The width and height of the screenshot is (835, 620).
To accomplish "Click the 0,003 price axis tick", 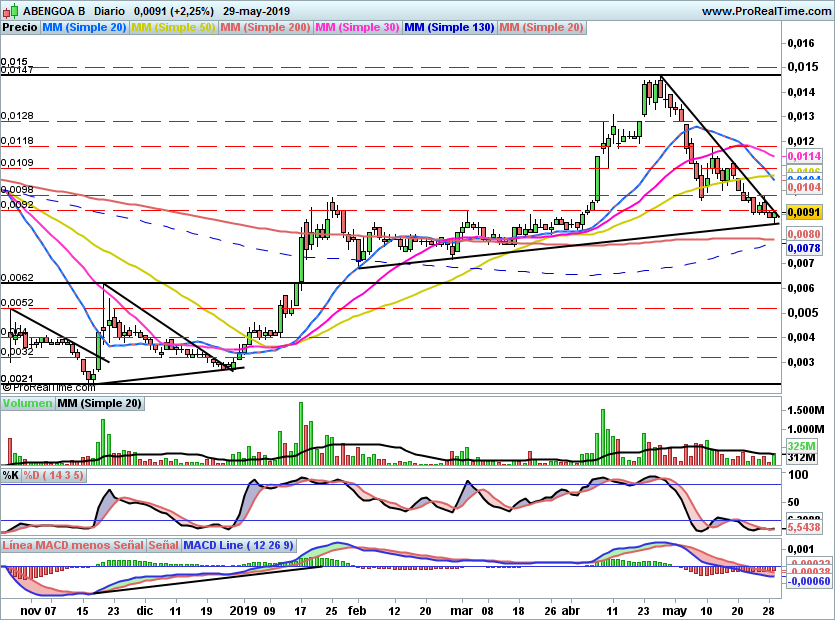I will [801, 362].
